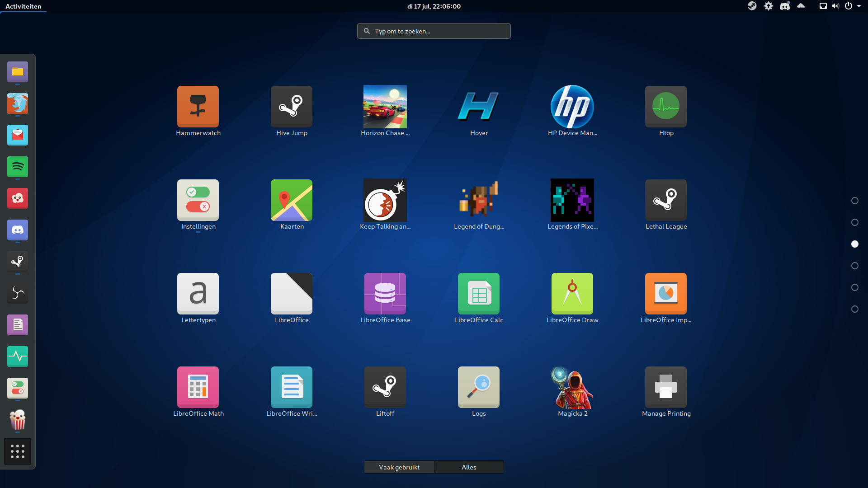The width and height of the screenshot is (868, 488).
Task: Focus the Typ om te zoeken search field
Action: [x=434, y=31]
